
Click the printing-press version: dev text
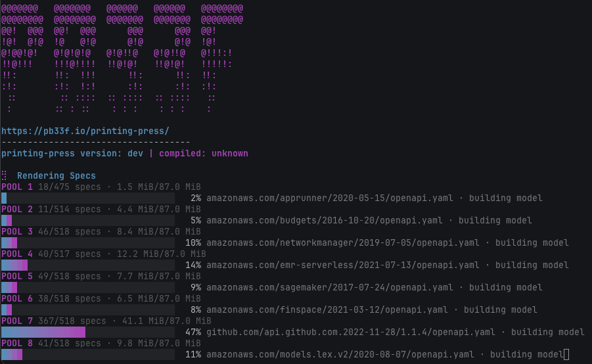click(72, 153)
